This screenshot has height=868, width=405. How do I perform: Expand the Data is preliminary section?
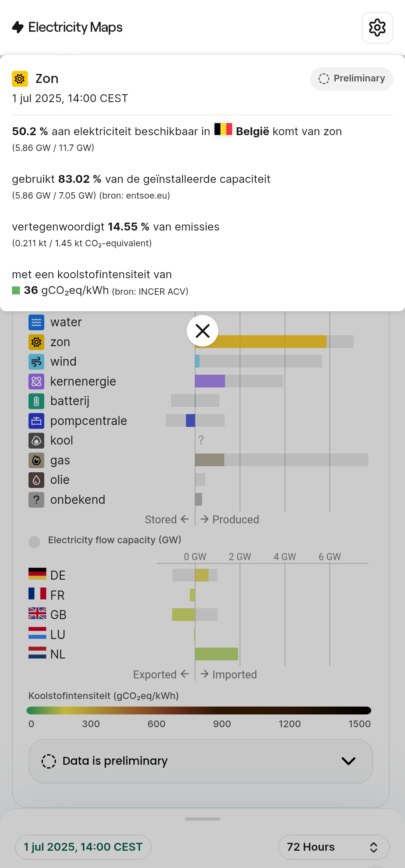pyautogui.click(x=201, y=761)
